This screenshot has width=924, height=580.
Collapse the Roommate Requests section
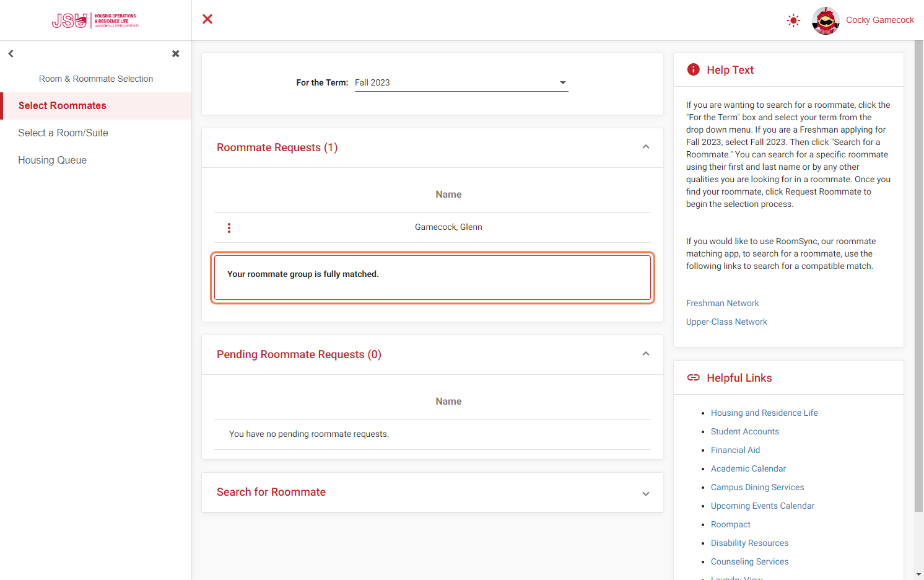[x=646, y=147]
